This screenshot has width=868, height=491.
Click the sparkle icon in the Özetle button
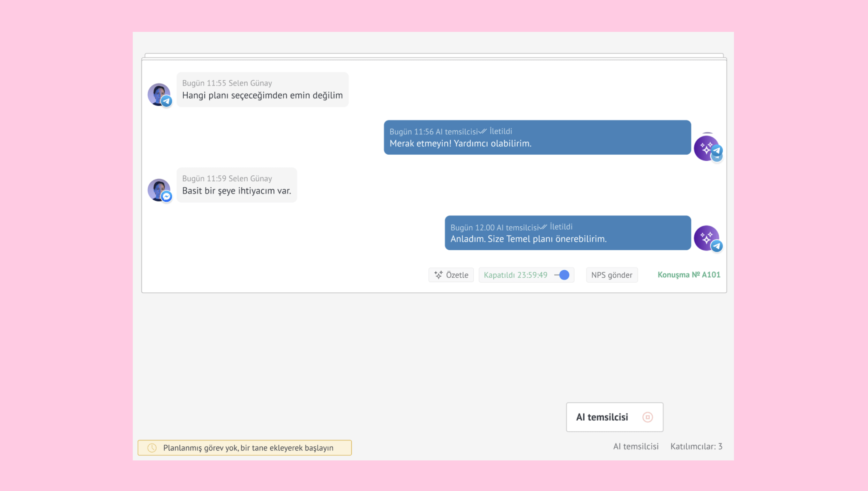[x=438, y=275]
